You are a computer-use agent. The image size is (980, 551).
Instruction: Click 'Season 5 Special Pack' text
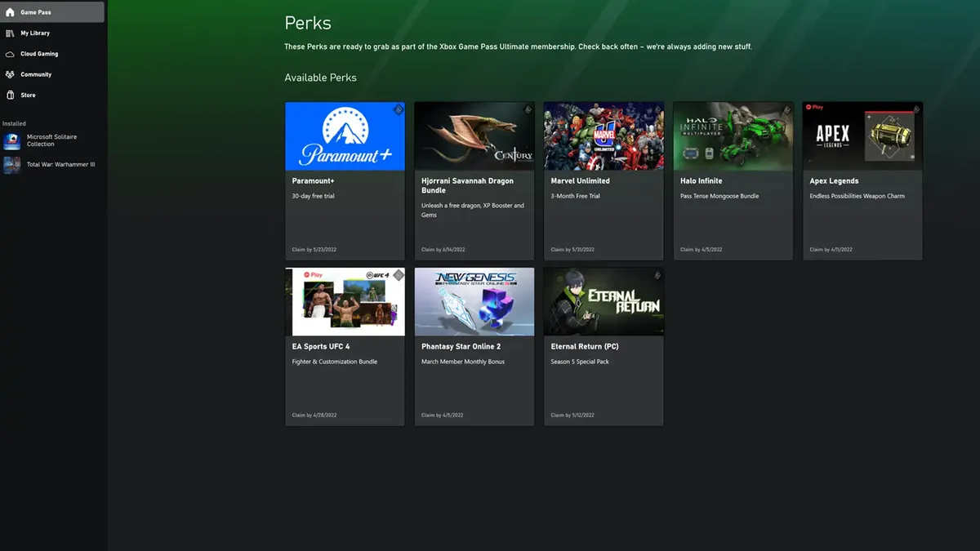coord(580,362)
